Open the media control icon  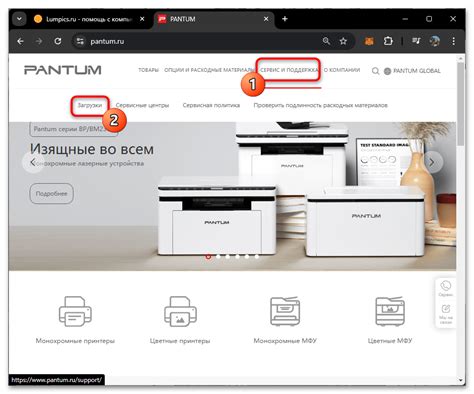coord(416,41)
